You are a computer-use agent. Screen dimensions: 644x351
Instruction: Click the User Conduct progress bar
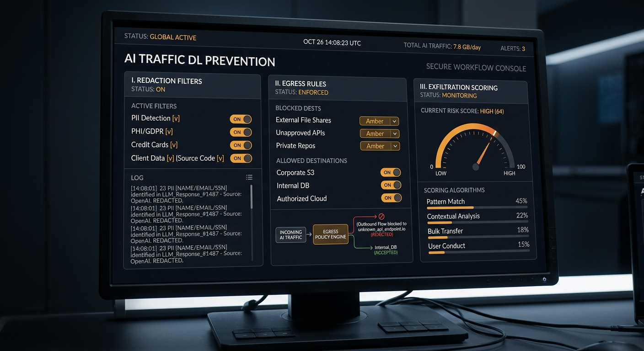[x=478, y=251]
